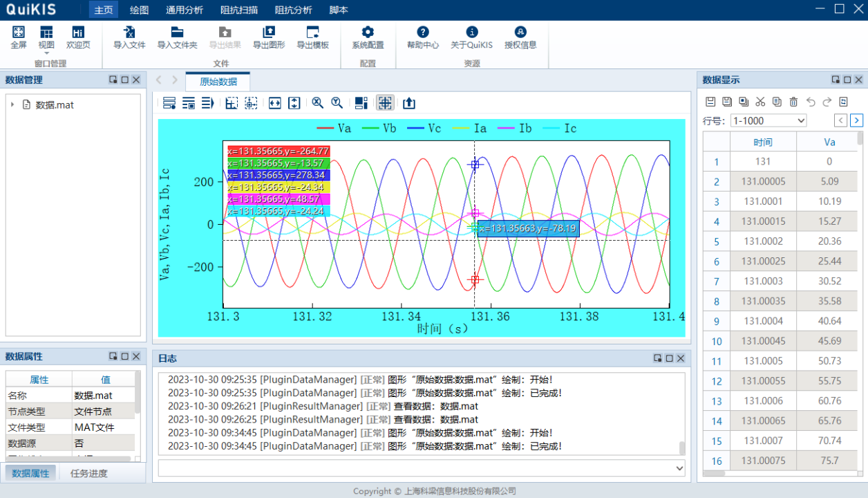The width and height of the screenshot is (868, 498).
Task: Click the undo icon in 数据显示 panel
Action: [x=810, y=102]
